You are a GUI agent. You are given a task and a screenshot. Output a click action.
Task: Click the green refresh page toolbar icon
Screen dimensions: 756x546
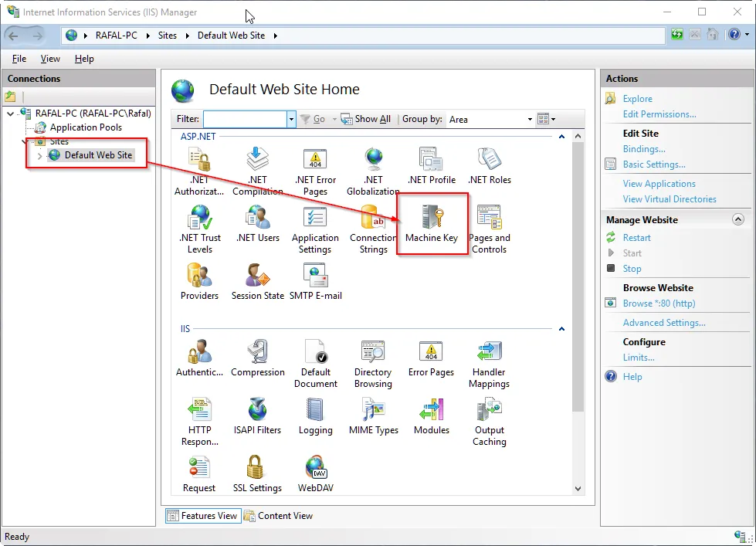pyautogui.click(x=677, y=34)
